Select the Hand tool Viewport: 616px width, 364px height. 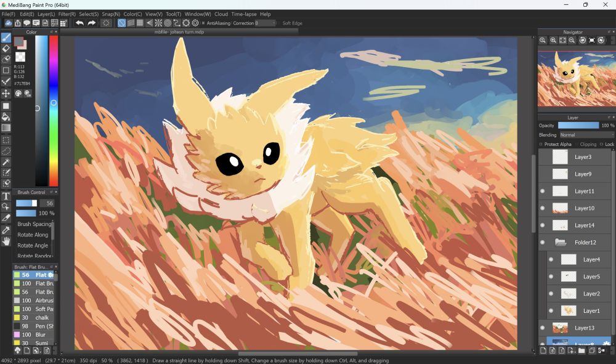(6, 241)
